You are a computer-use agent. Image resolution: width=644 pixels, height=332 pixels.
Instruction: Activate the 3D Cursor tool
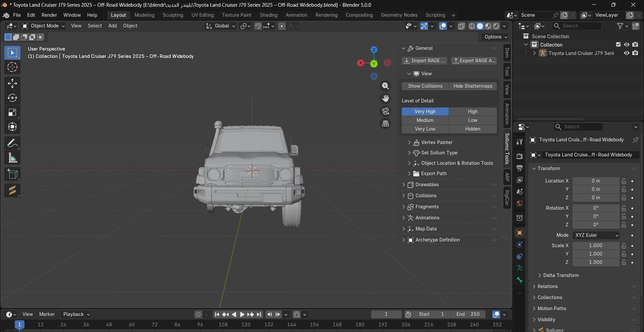click(x=12, y=67)
